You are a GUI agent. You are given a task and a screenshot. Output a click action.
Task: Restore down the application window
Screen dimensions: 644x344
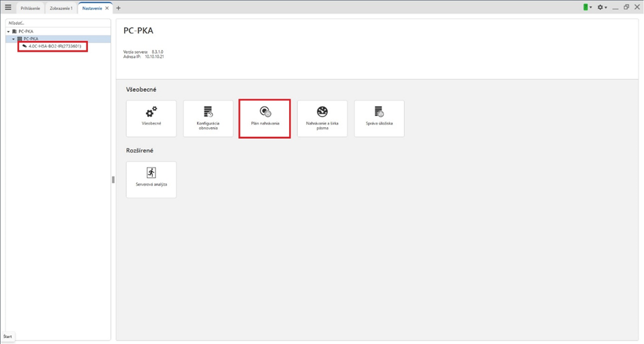626,7
